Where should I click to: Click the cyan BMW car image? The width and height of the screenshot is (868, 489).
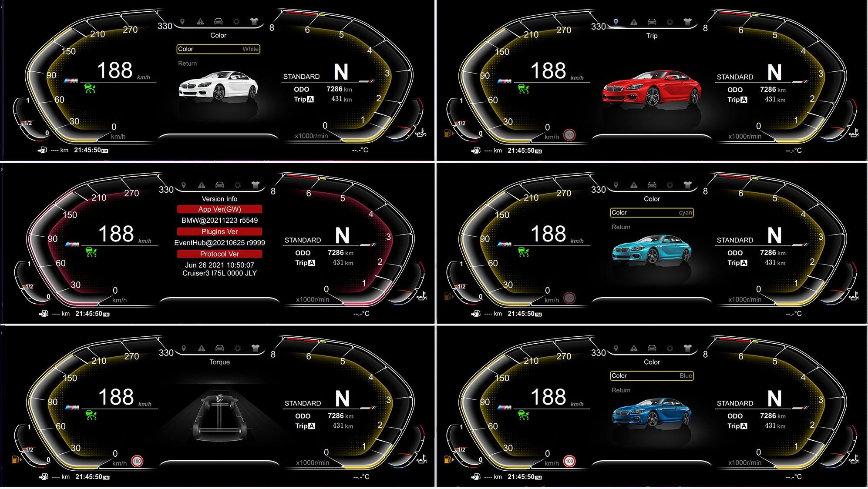pos(652,249)
